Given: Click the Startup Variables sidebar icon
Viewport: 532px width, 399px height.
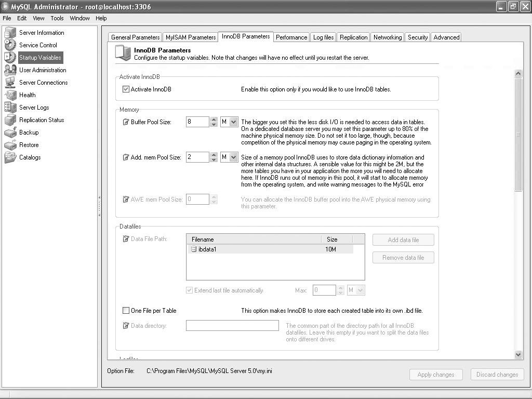Looking at the screenshot, I should click(x=10, y=57).
